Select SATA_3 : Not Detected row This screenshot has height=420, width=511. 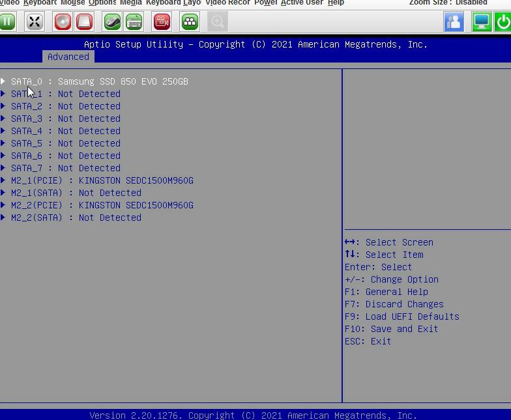click(66, 119)
